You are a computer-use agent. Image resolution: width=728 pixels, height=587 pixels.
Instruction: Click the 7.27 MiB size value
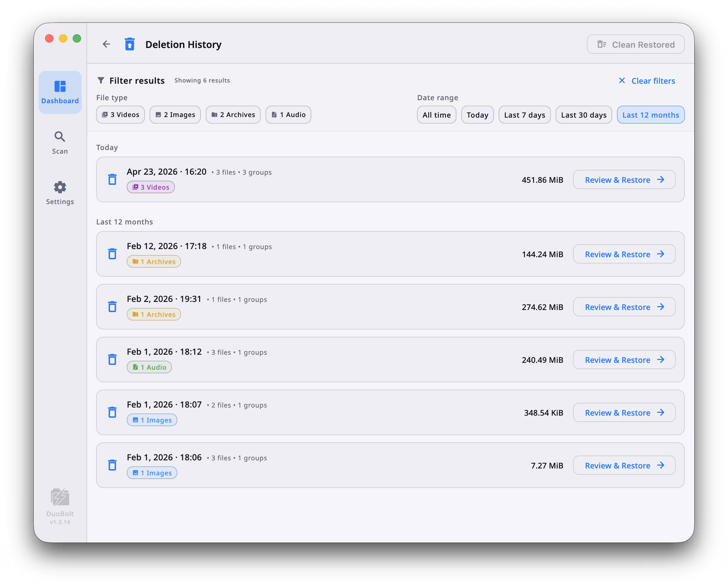tap(547, 465)
